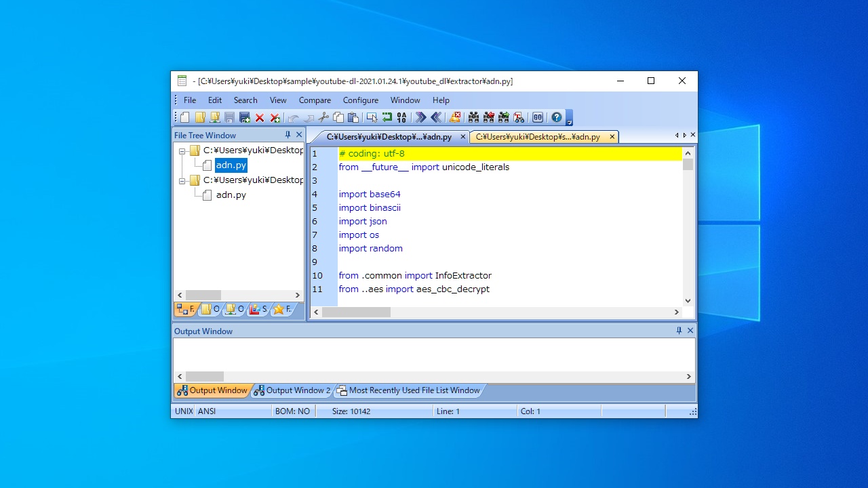Click the double right chevron Next icon
The image size is (868, 488).
pyautogui.click(x=420, y=117)
